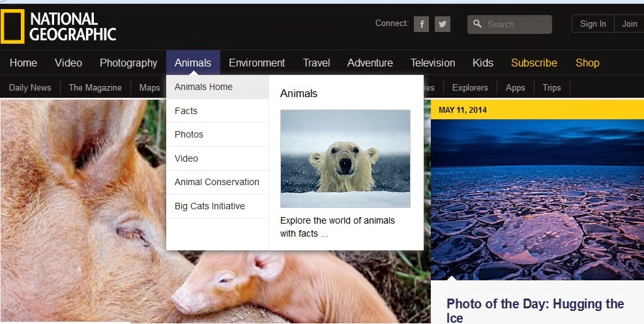Screen dimensions: 644x324
Task: Open The Magazine link
Action: pyautogui.click(x=95, y=87)
